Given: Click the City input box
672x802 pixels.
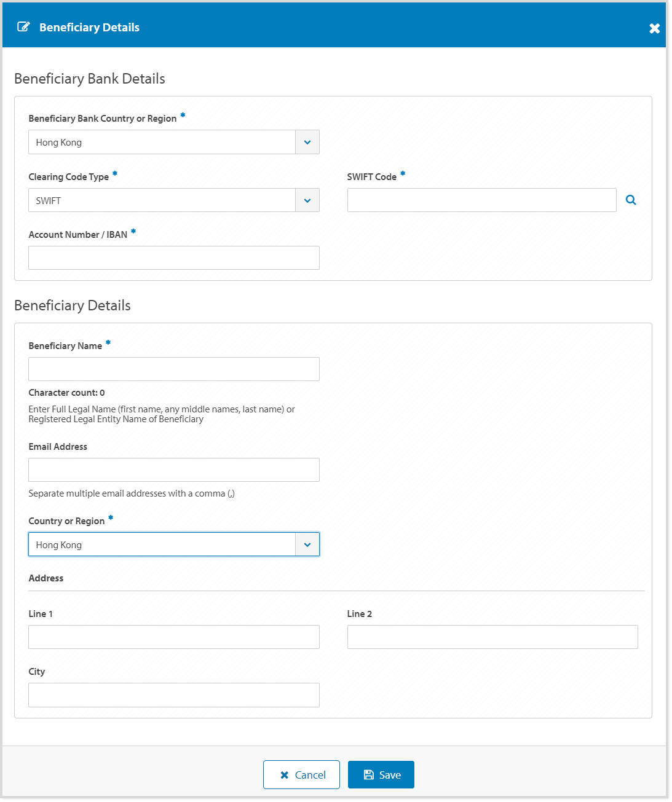Looking at the screenshot, I should coord(173,694).
